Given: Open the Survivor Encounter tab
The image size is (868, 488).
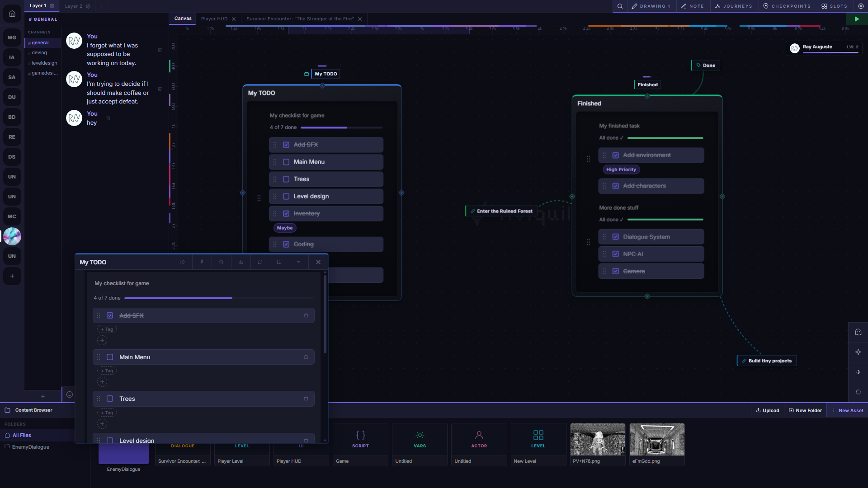Looking at the screenshot, I should point(300,19).
